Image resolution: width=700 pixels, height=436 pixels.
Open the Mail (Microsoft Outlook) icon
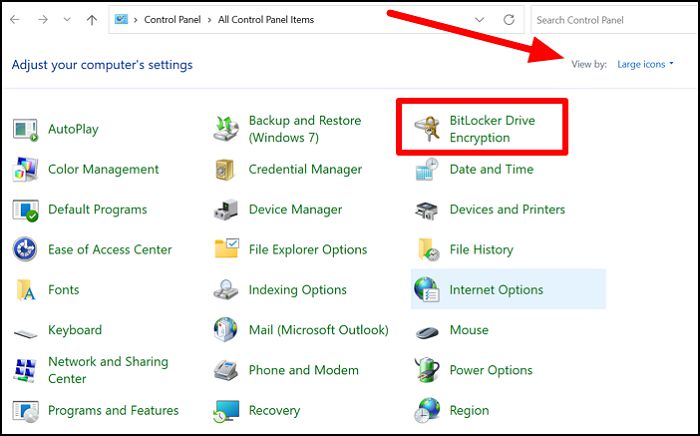coord(225,330)
